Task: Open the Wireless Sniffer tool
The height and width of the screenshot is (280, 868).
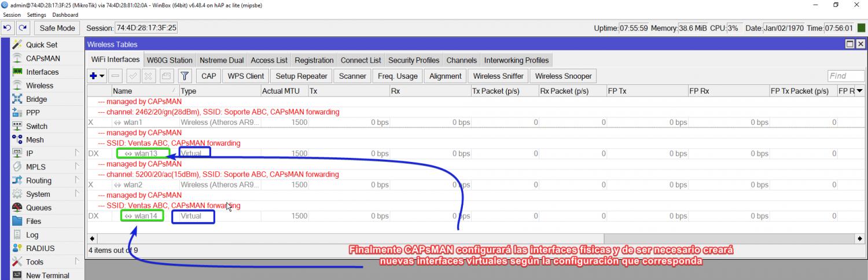Action: pyautogui.click(x=498, y=76)
